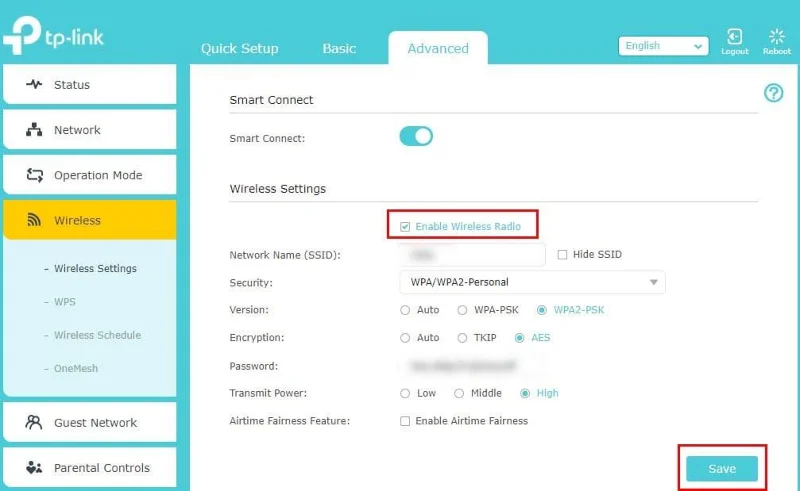The height and width of the screenshot is (491, 800).
Task: Click the Password field
Action: point(472,366)
